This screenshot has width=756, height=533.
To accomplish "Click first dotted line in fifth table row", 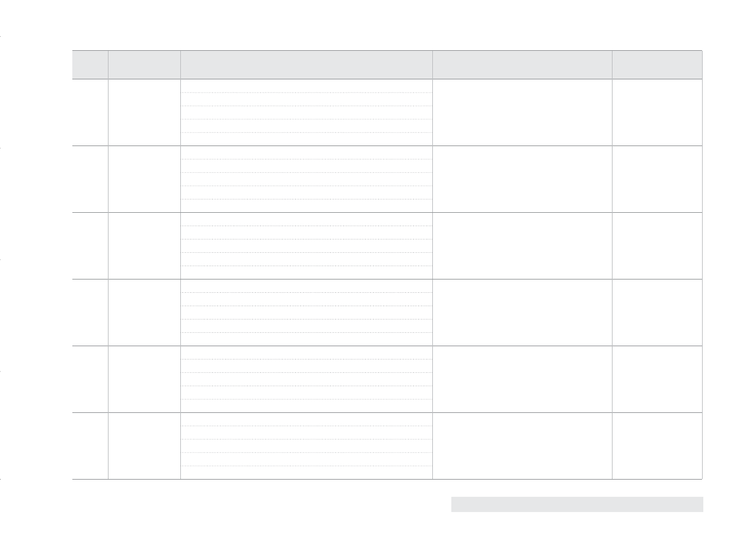I will (307, 360).
